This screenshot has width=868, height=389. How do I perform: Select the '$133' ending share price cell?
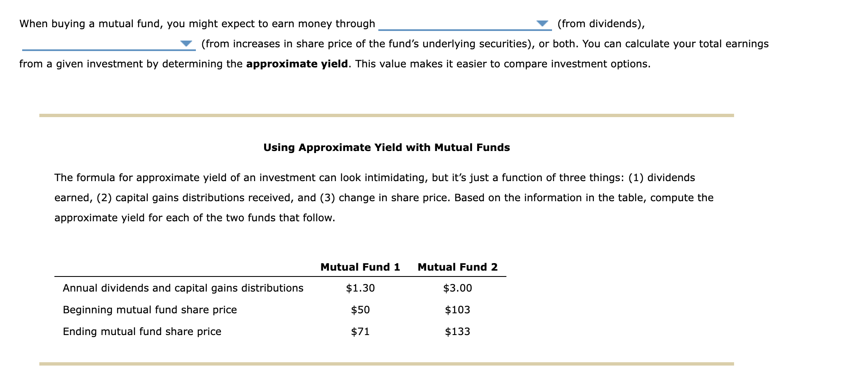click(x=458, y=331)
